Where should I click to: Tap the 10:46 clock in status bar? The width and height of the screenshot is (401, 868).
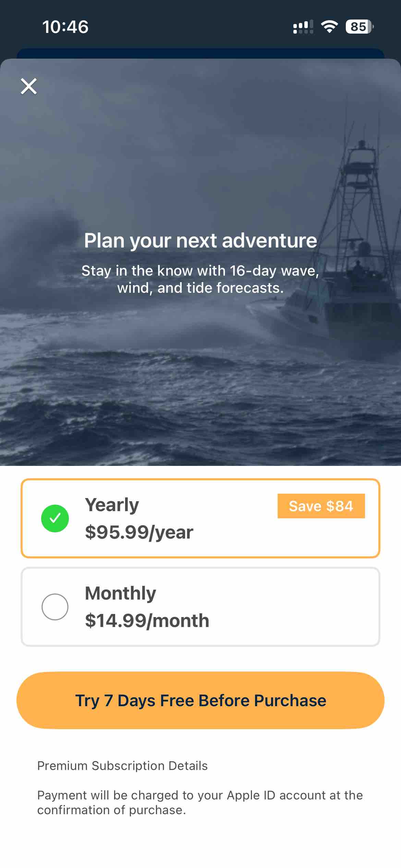[65, 27]
